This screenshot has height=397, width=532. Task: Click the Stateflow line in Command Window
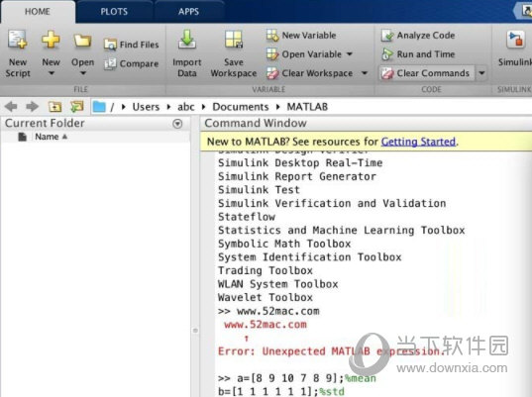pos(247,217)
